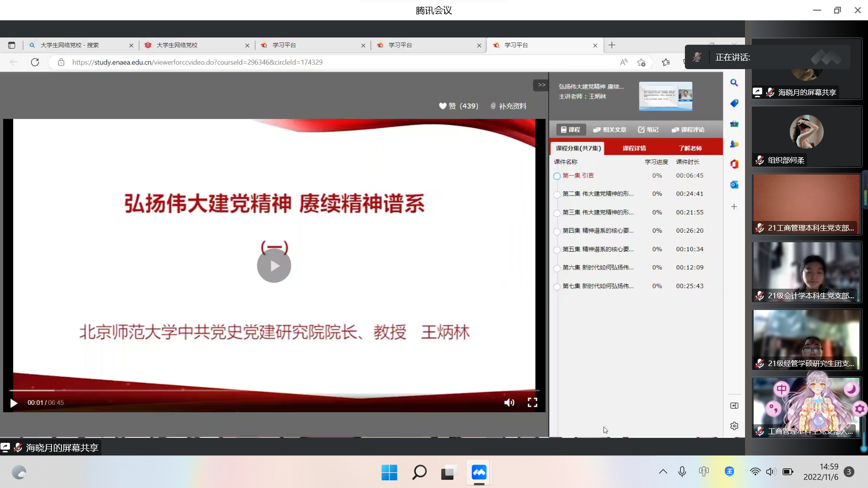This screenshot has width=868, height=488.
Task: Expand the hidden system tray icons chevron
Action: 663,472
